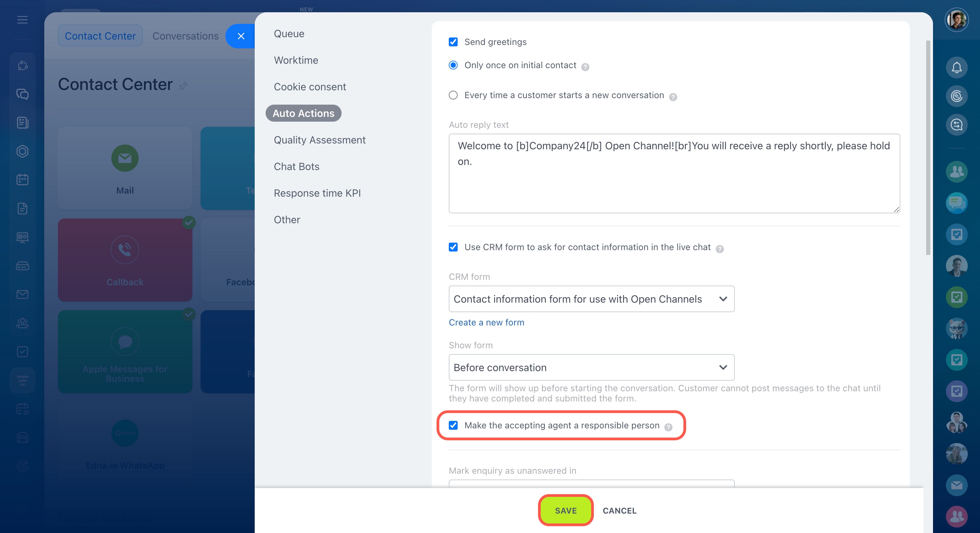This screenshot has height=533, width=980.
Task: Open the Show form dropdown
Action: coord(591,367)
